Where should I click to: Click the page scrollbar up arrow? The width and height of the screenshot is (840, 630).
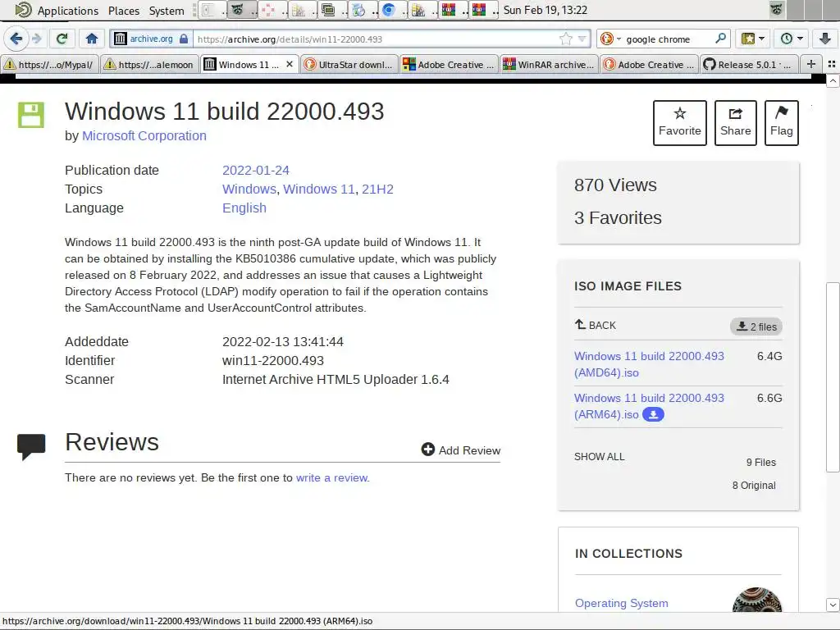tap(833, 81)
